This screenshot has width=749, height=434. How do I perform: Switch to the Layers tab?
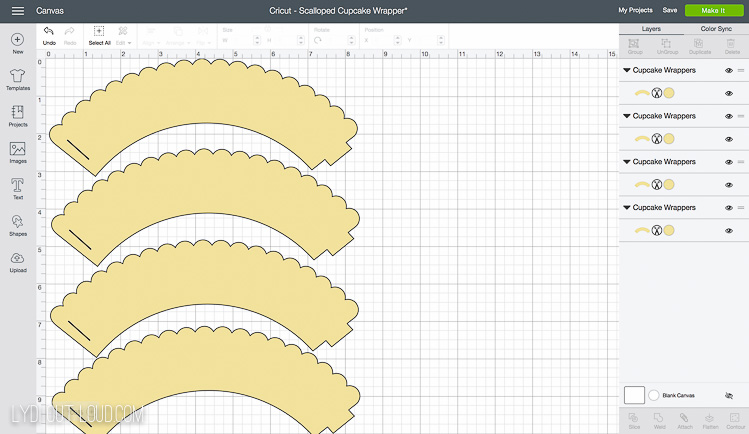651,29
